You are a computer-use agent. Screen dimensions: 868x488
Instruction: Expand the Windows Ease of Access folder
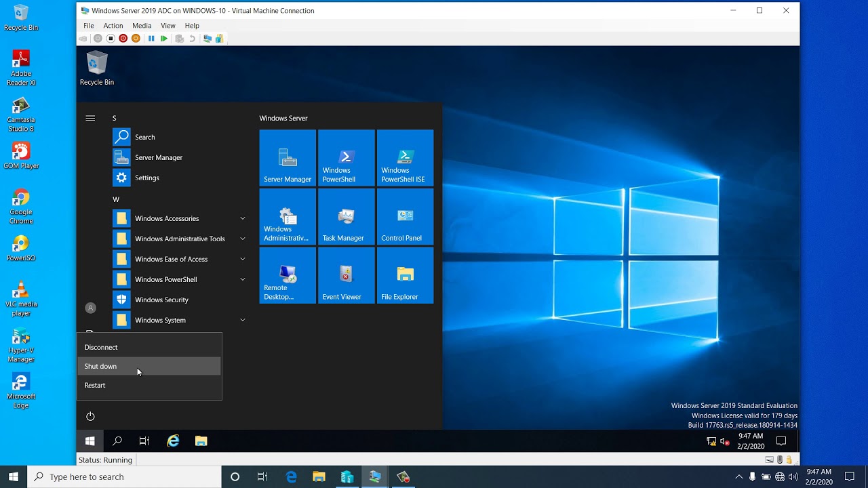(179, 259)
